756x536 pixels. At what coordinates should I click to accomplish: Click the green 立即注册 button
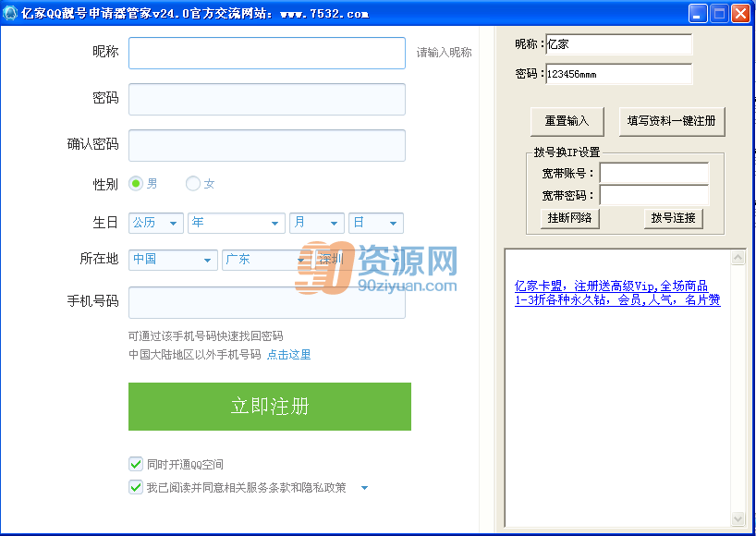point(270,407)
